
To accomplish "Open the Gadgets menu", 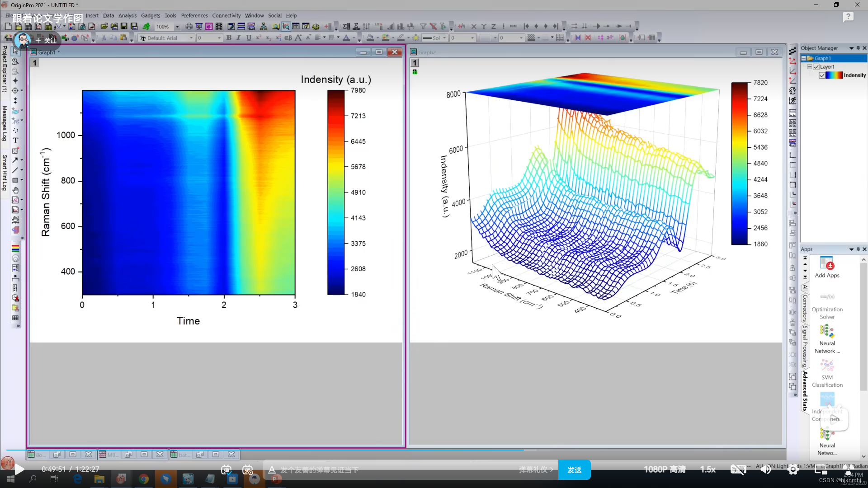I will coord(150,15).
